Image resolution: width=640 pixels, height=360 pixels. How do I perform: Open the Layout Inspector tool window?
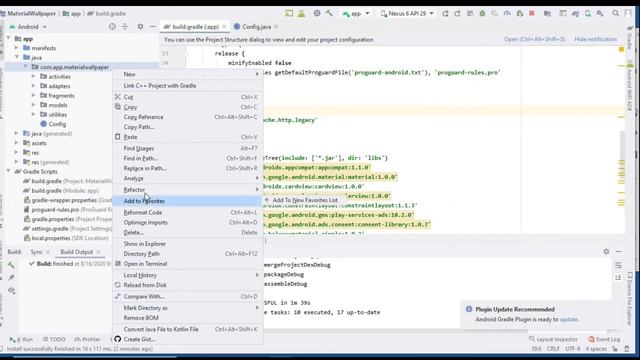(553, 339)
